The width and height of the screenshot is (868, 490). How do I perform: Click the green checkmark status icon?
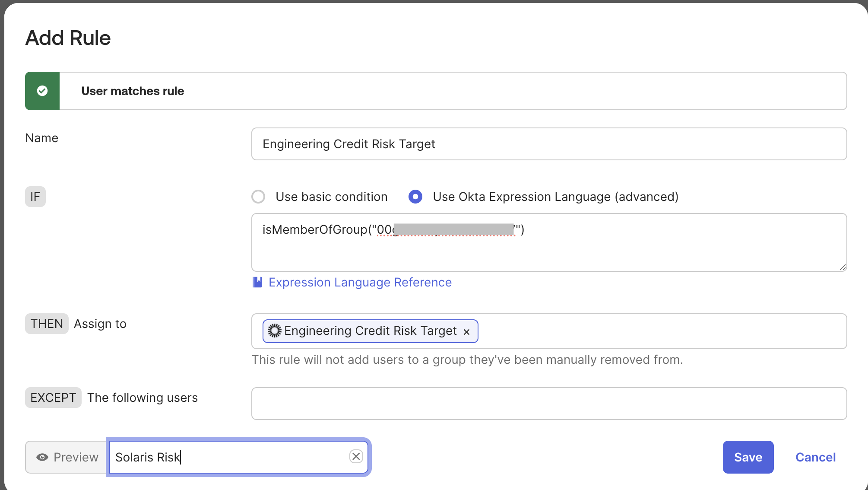click(42, 91)
